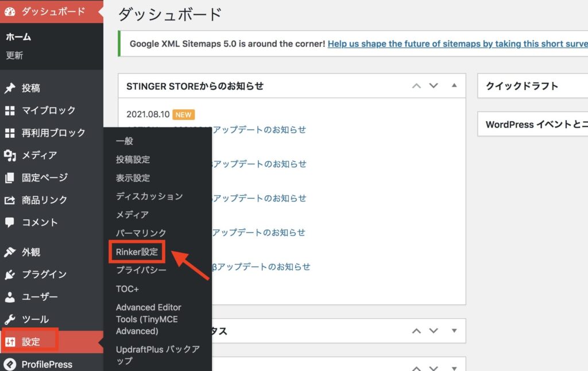Open first アップデートのお知らせ link below 2021.08.10

click(260, 130)
